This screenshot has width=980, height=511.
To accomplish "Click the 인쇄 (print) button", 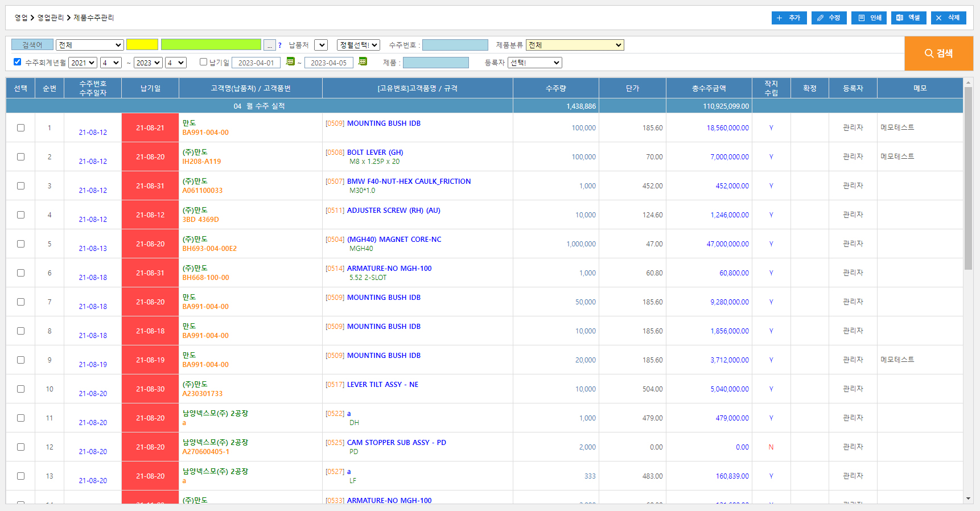I will pos(868,18).
